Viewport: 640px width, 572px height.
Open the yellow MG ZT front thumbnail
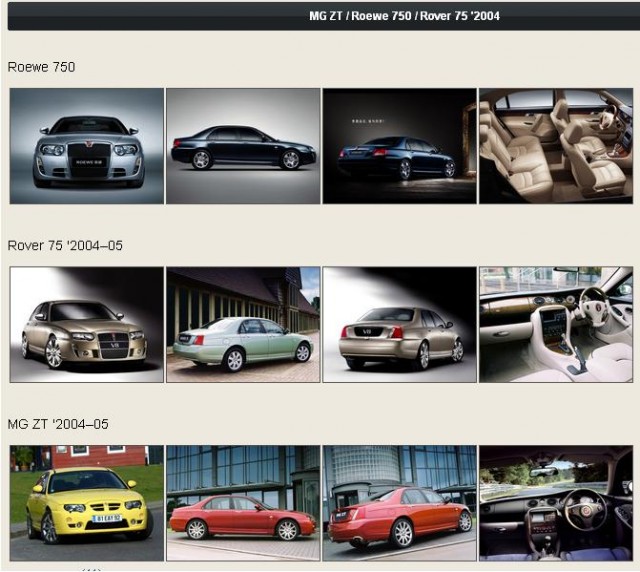87,503
